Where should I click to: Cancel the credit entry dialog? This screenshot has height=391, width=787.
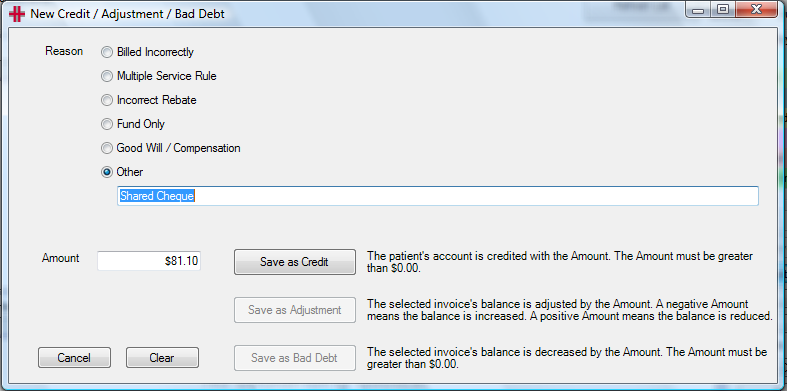tap(74, 358)
